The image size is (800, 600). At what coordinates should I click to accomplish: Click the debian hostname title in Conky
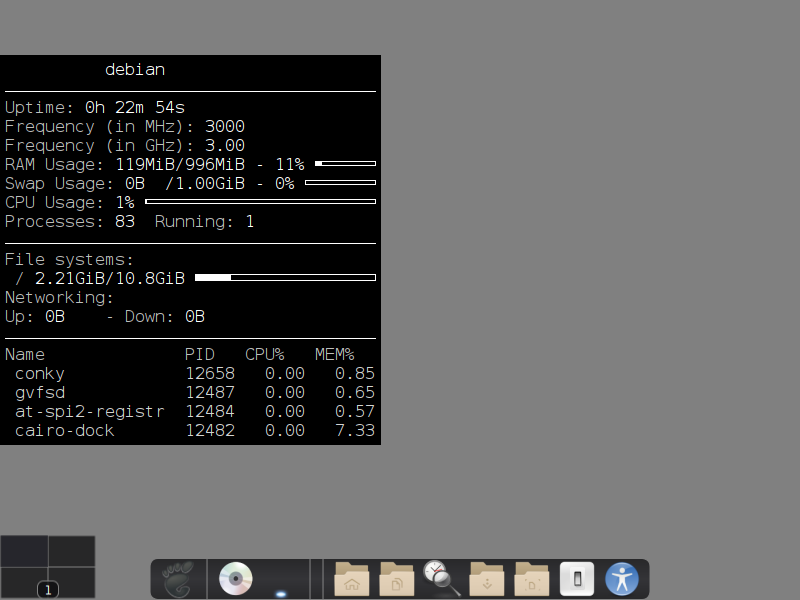coord(135,69)
